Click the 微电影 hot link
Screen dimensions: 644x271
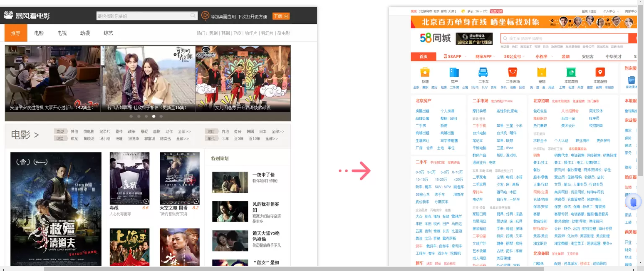pyautogui.click(x=283, y=33)
